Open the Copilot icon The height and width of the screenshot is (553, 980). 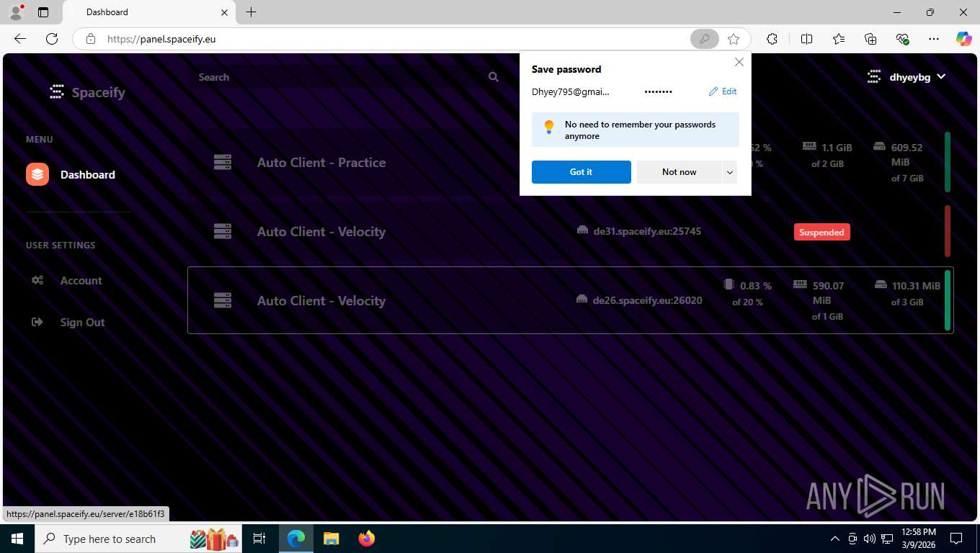tap(963, 39)
